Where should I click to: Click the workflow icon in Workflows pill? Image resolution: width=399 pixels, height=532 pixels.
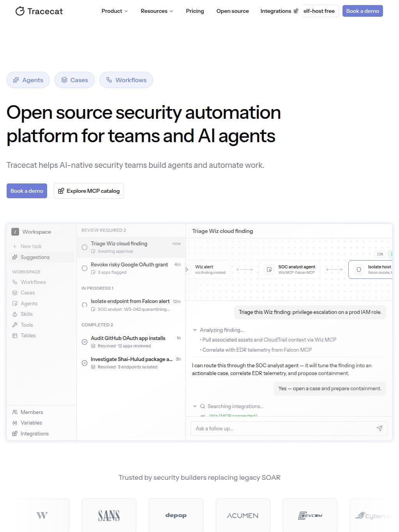coord(109,80)
